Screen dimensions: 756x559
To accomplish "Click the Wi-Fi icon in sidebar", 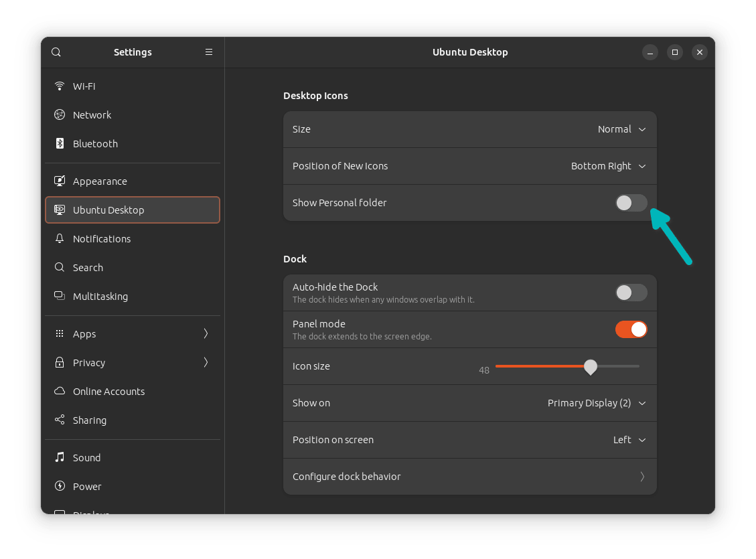I will pos(60,86).
